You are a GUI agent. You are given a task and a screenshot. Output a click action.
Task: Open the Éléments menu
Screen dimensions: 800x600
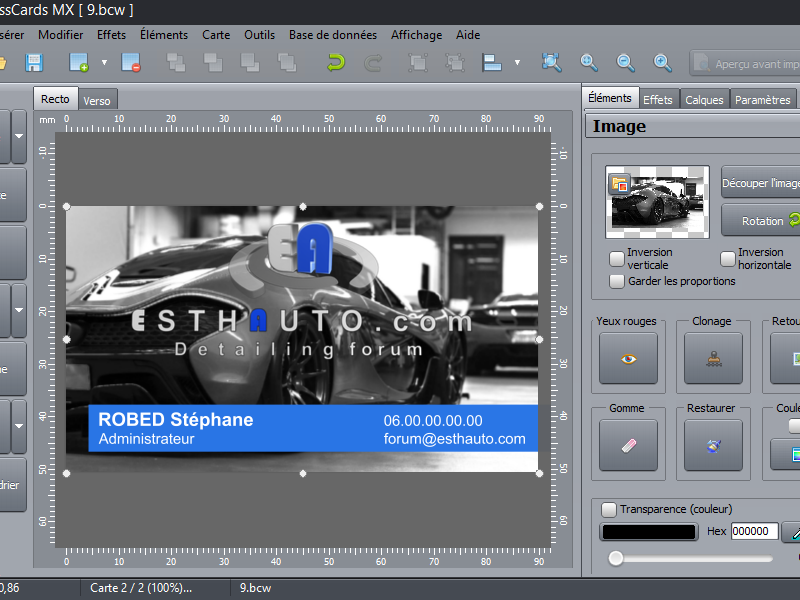pyautogui.click(x=164, y=35)
